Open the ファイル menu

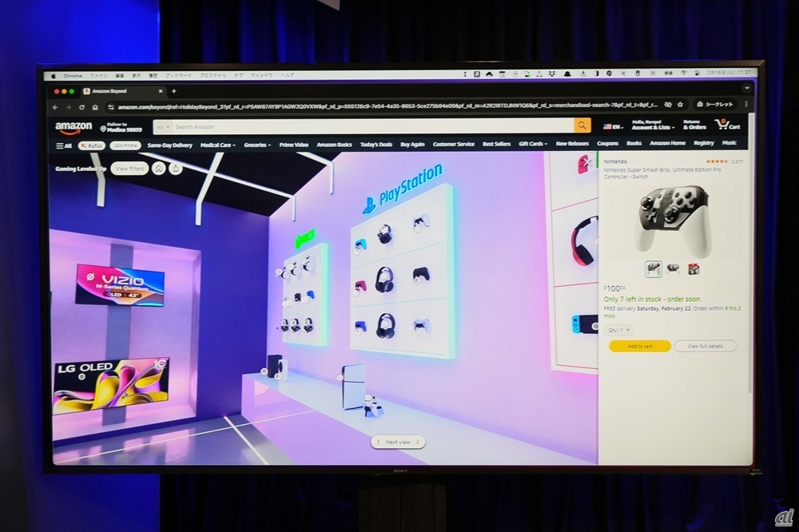[x=99, y=75]
